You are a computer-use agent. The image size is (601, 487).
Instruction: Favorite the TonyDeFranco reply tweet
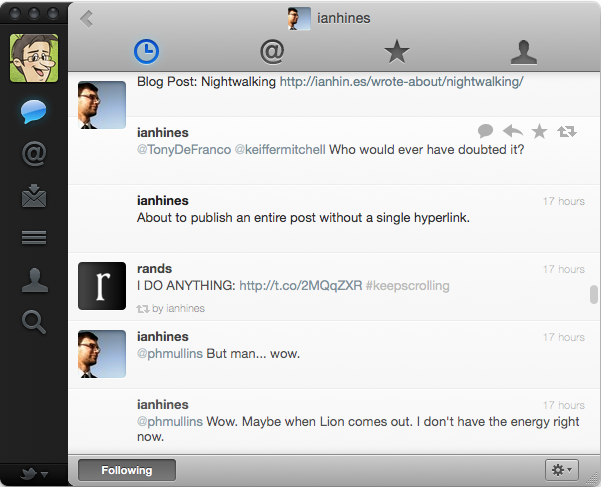pos(539,131)
